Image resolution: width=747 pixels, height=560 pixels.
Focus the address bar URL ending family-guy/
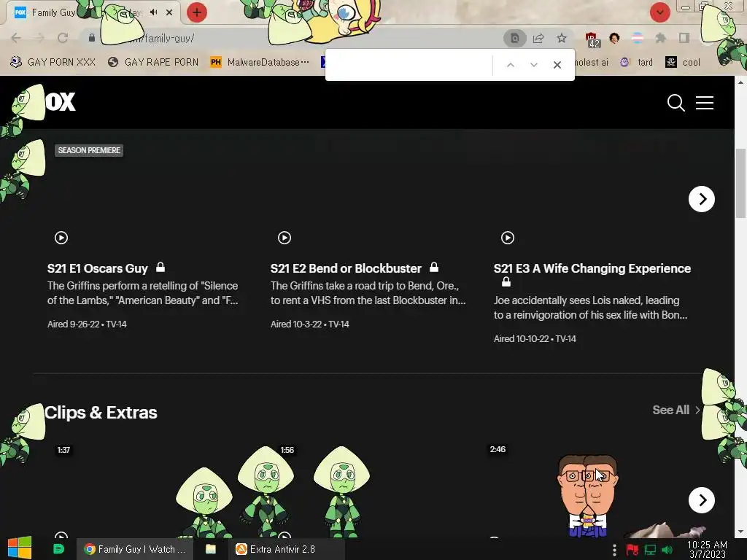click(x=295, y=38)
